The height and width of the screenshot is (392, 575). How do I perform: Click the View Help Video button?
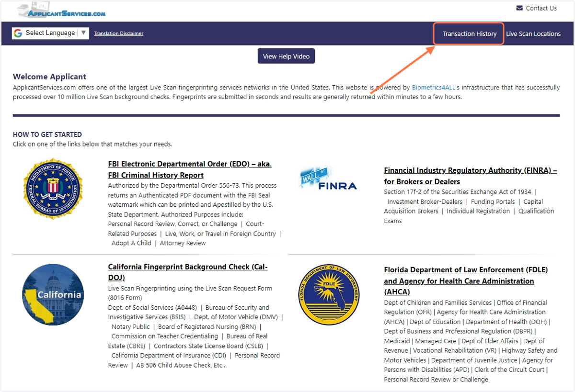coord(286,56)
